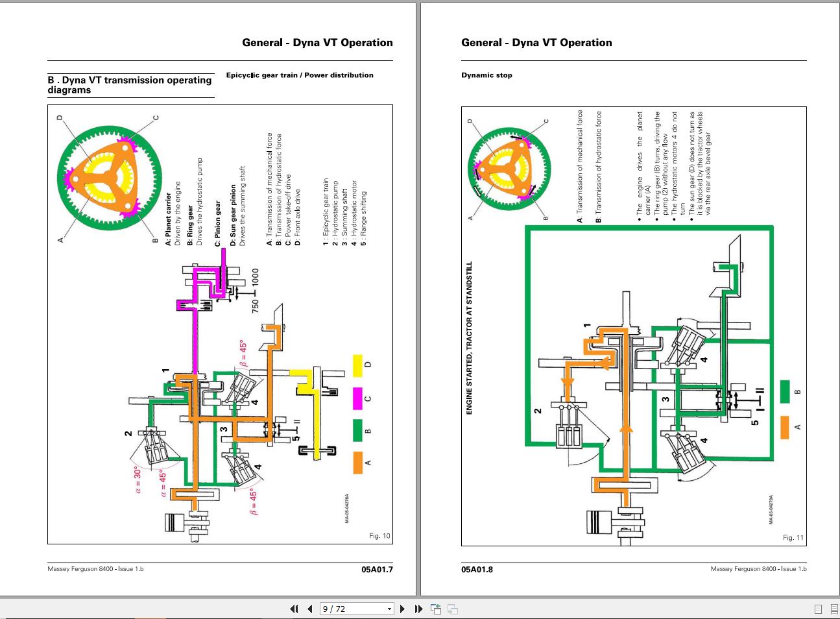Click page number '05A01.8' in footer
840x619 pixels.
coord(477,570)
